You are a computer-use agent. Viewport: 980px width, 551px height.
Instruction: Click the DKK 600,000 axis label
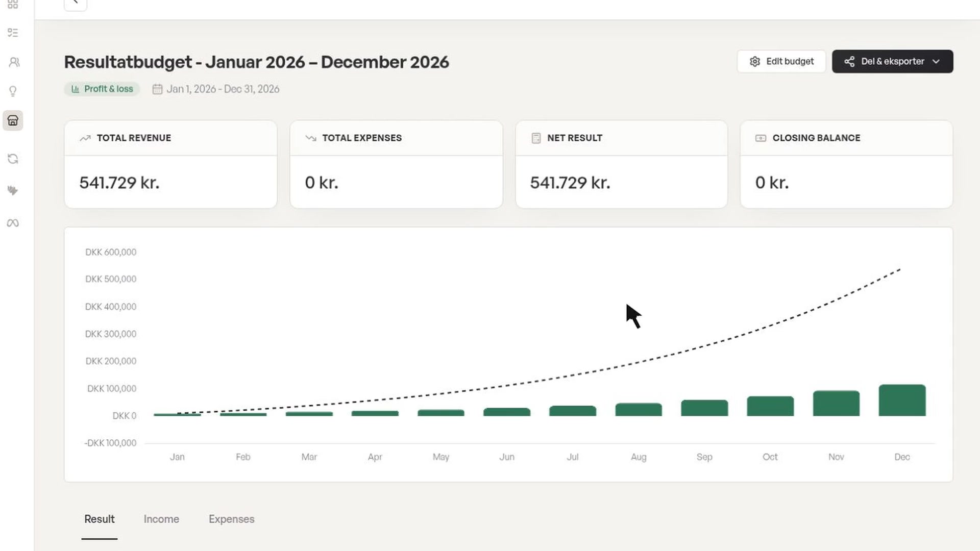[111, 252]
